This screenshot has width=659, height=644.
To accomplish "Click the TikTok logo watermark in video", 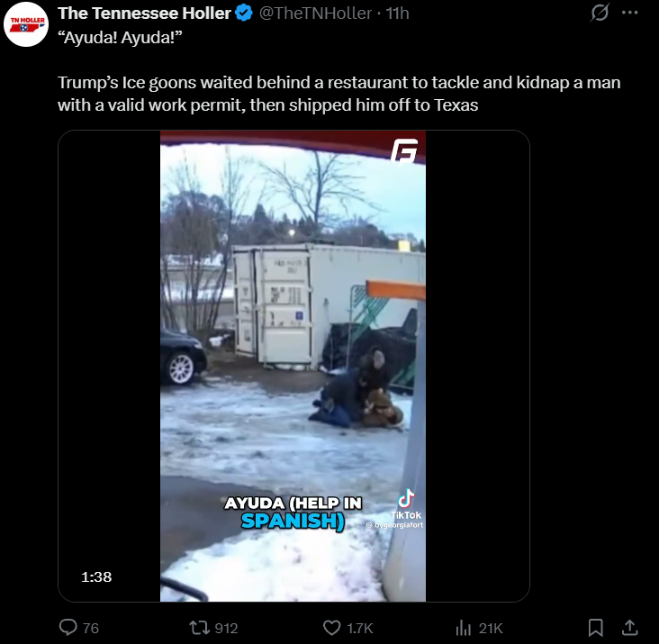I will tap(405, 504).
